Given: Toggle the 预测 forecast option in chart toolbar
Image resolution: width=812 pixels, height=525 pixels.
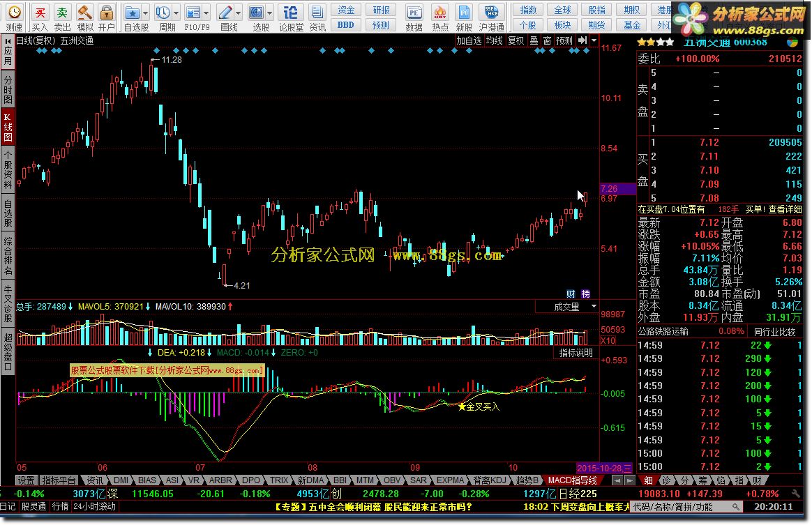Looking at the screenshot, I should [x=564, y=40].
